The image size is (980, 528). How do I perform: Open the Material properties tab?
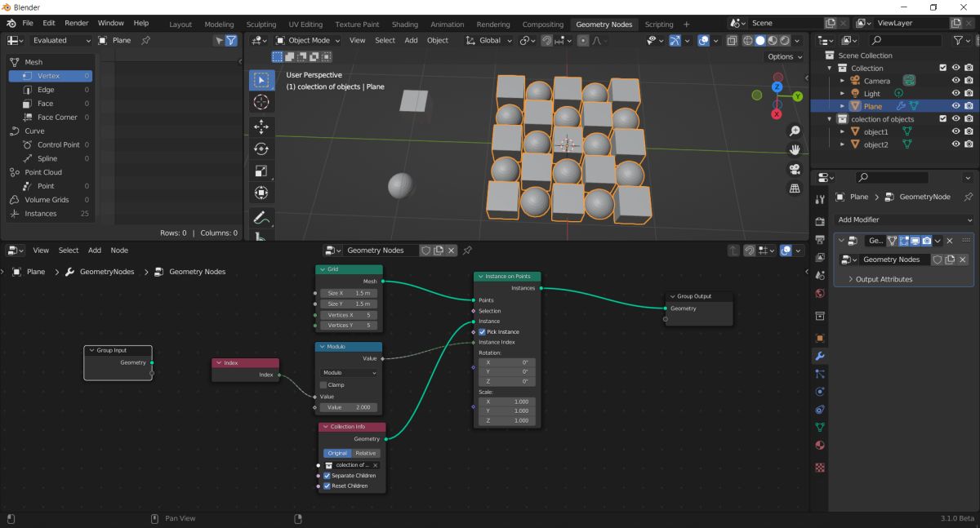click(x=820, y=446)
